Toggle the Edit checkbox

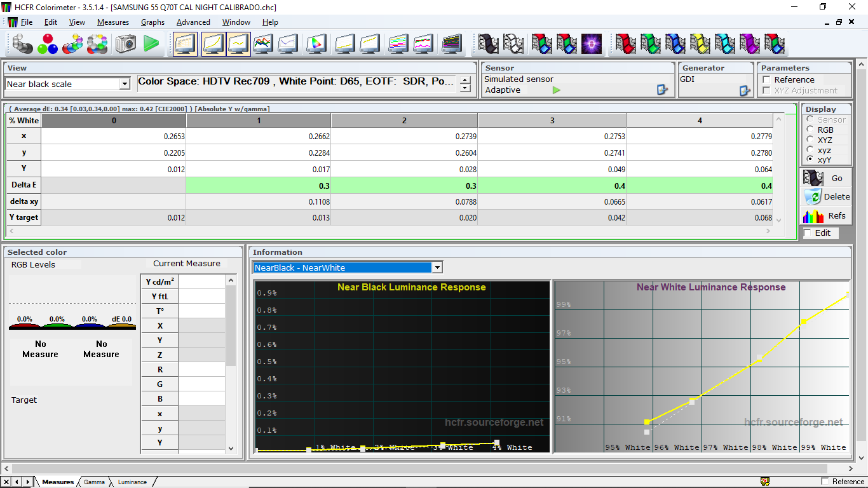(x=808, y=233)
